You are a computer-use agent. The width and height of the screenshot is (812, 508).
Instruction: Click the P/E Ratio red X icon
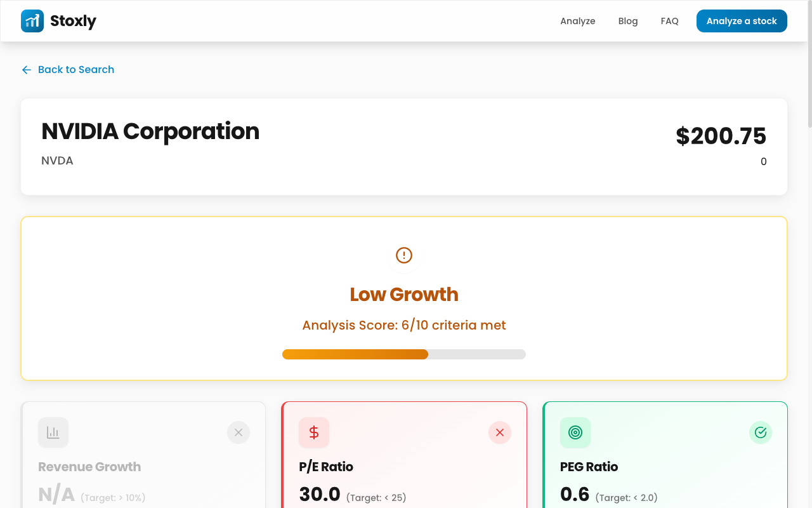[500, 432]
